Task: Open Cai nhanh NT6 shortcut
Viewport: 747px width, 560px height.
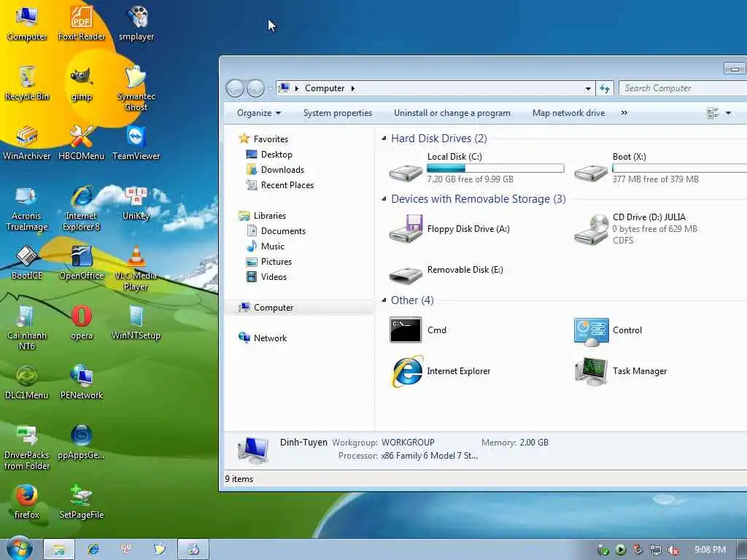Action: (27, 327)
